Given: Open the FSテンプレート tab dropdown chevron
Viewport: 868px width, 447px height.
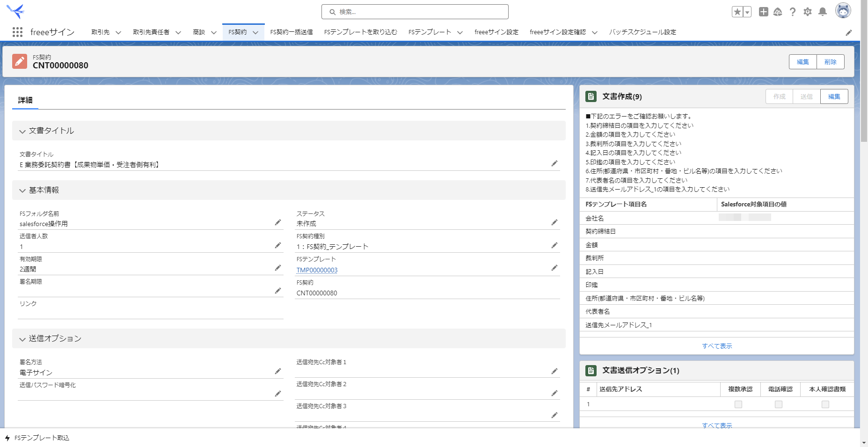Looking at the screenshot, I should 460,32.
